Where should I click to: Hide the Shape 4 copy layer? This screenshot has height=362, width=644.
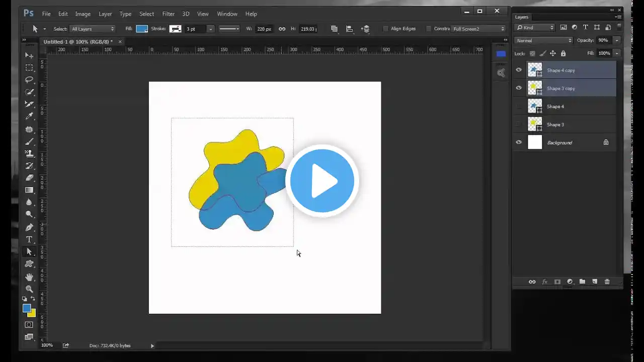click(519, 70)
